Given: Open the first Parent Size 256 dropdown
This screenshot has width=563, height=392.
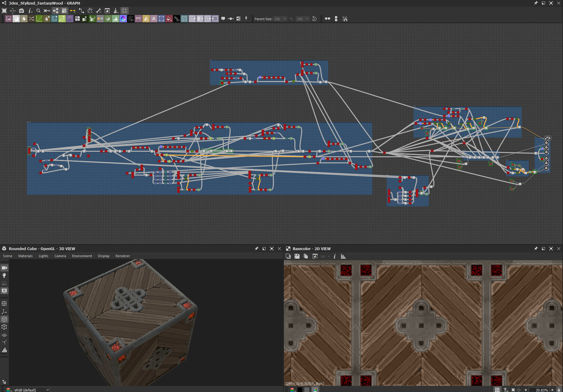Looking at the screenshot, I should pyautogui.click(x=280, y=19).
